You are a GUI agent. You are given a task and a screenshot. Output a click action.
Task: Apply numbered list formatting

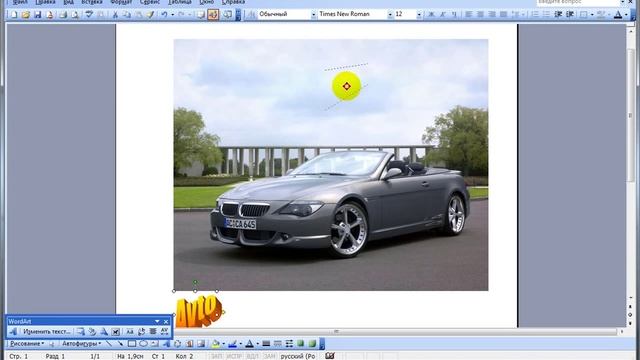pos(535,15)
